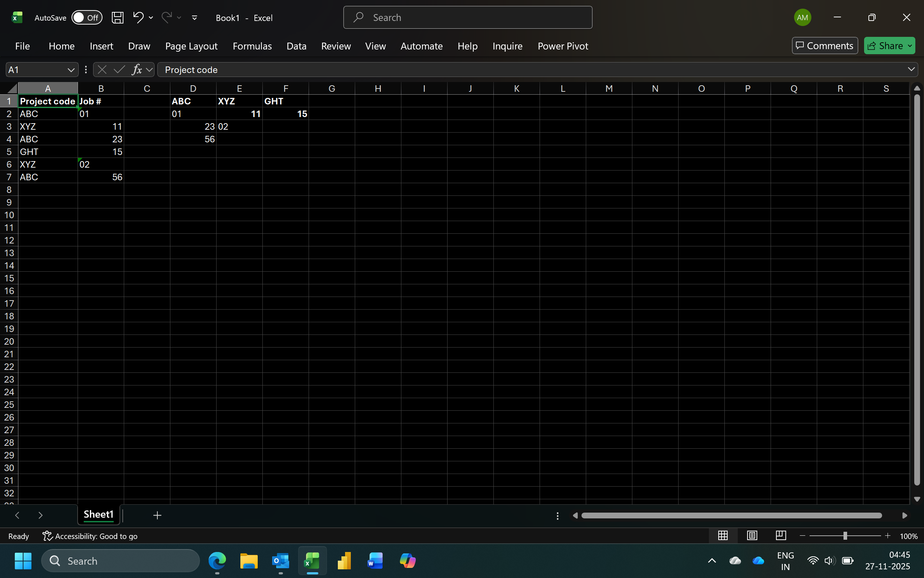Click the Share button

885,46
